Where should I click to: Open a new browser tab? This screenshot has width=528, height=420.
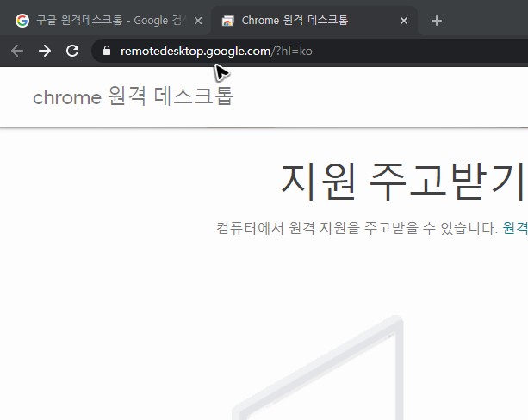tap(437, 21)
